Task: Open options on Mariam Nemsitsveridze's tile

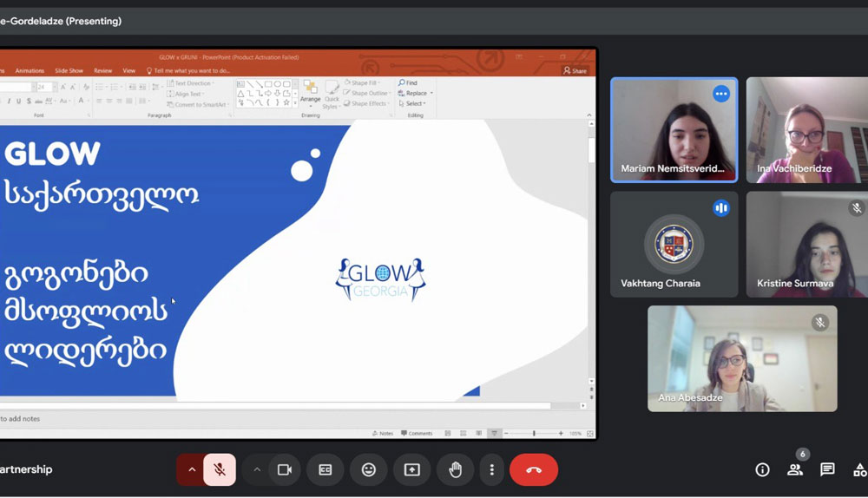Action: click(721, 94)
